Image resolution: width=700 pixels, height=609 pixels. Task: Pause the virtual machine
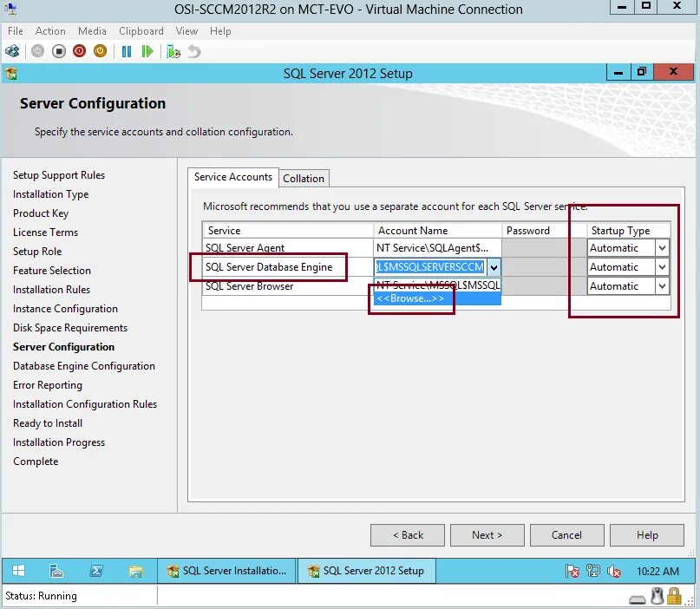click(127, 51)
